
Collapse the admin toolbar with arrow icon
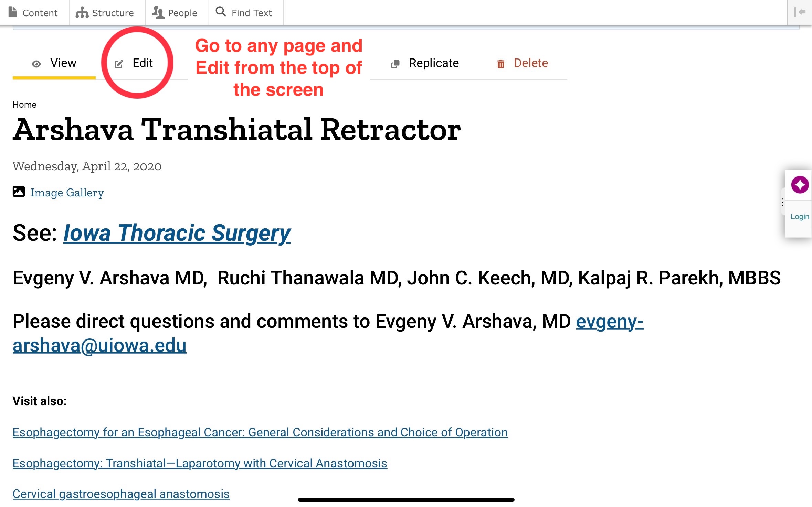[x=799, y=12]
